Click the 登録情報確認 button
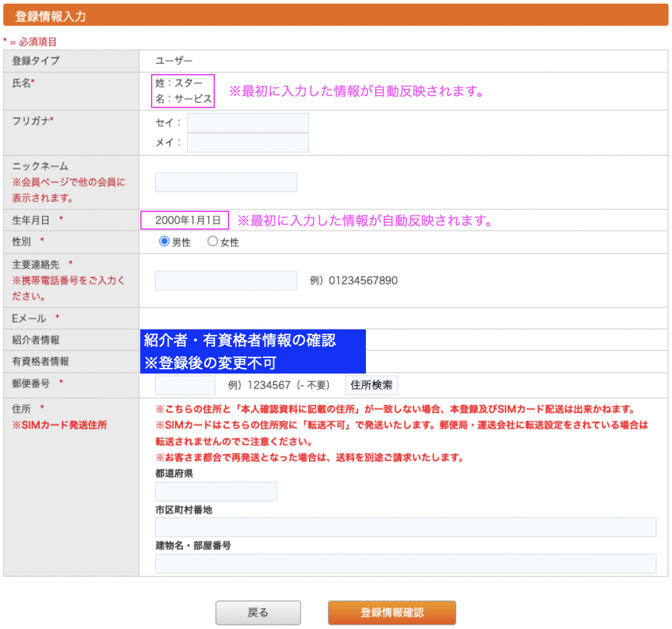Screen dimensions: 672x629 392,613
